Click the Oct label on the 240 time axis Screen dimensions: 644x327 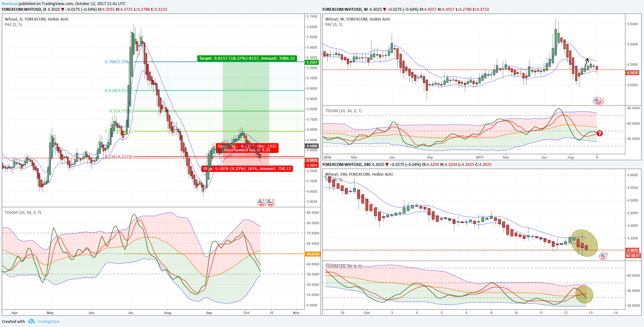367,313
